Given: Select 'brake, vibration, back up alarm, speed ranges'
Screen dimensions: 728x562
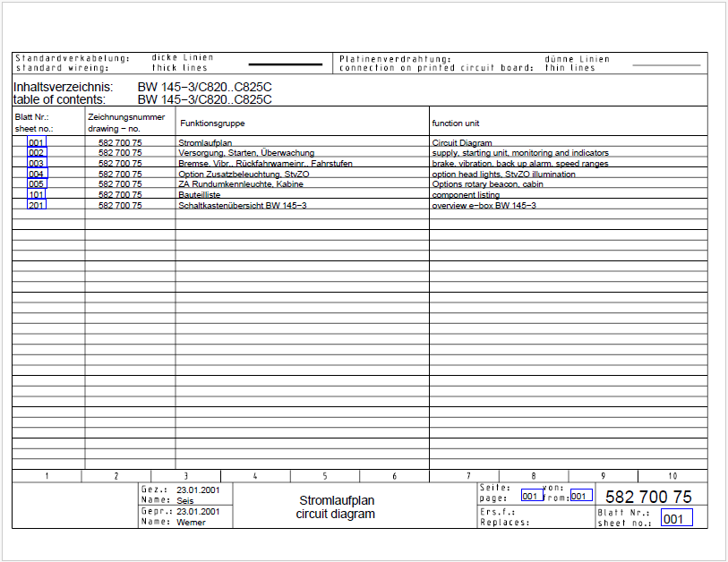Looking at the screenshot, I should (520, 164).
